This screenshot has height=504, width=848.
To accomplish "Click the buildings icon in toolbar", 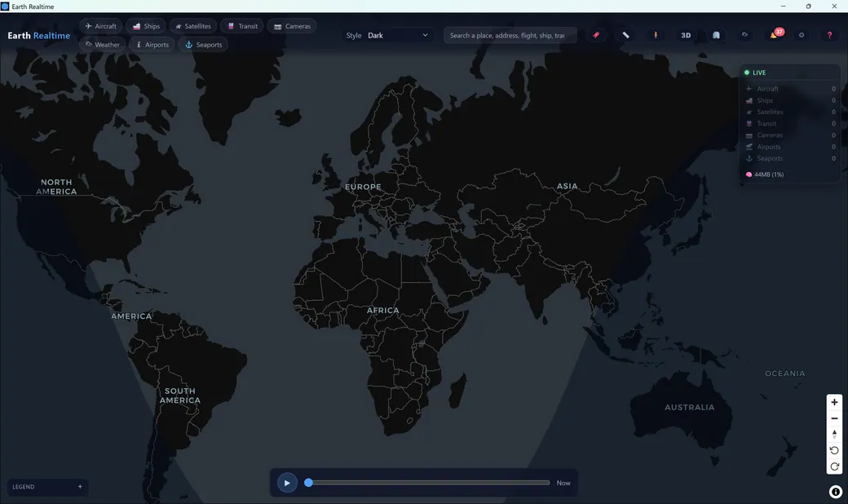I will tap(716, 35).
